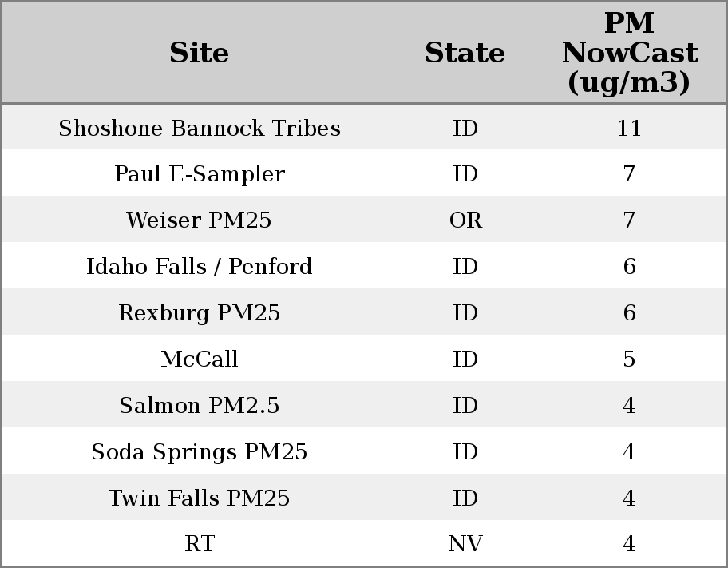Viewport: 728px width, 568px height.
Task: Click the NowCast value 11
Action: (x=629, y=129)
